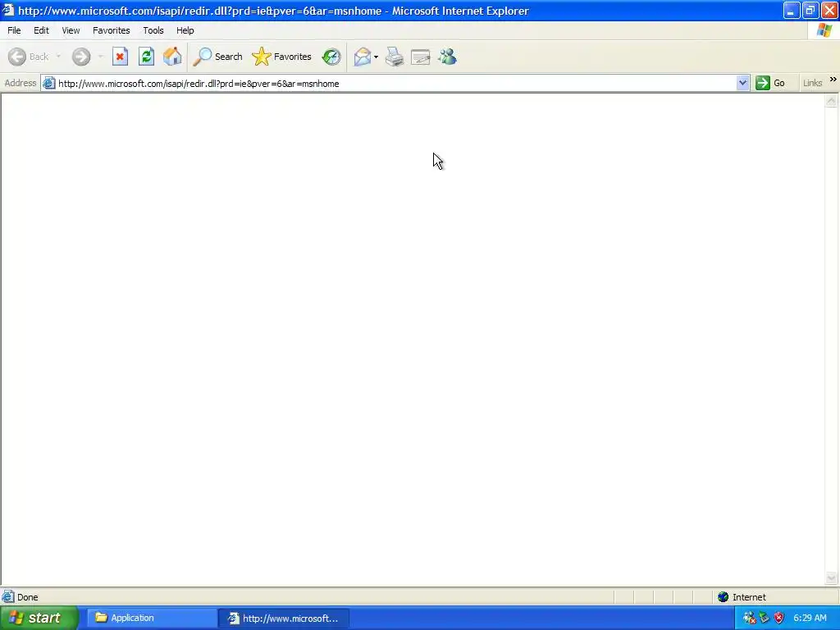This screenshot has height=630, width=840.
Task: Click the Links toolbar label
Action: (812, 83)
